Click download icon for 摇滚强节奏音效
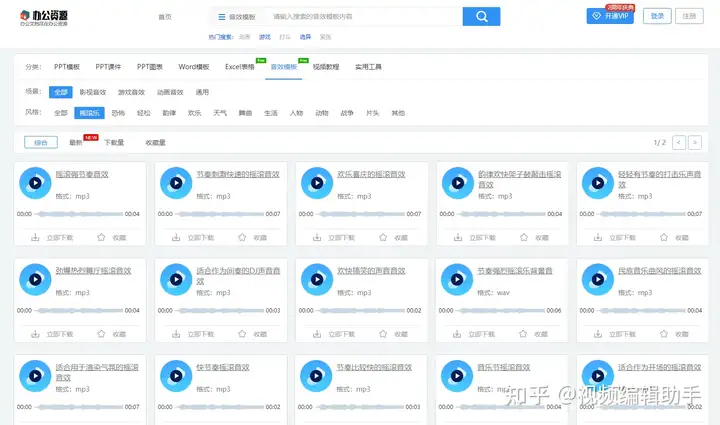This screenshot has width=720, height=425. (35, 237)
